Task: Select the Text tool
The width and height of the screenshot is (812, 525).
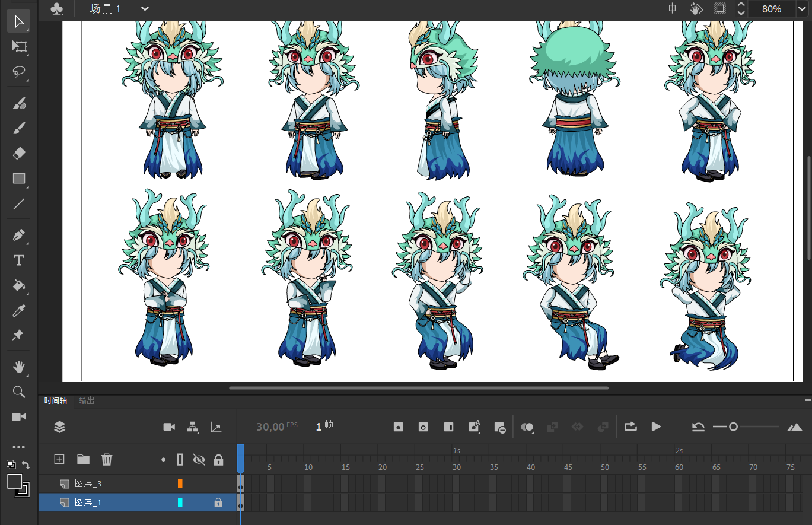Action: [x=19, y=260]
